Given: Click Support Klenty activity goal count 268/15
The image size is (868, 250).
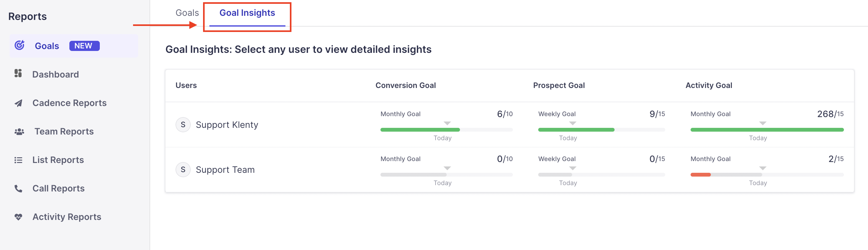Looking at the screenshot, I should pos(830,114).
